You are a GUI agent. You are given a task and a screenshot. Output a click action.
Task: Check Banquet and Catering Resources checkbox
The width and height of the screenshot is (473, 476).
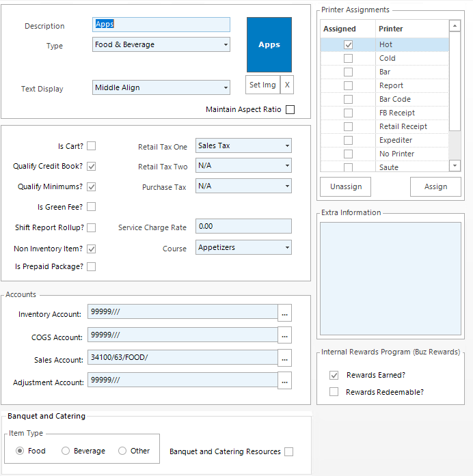coord(289,451)
